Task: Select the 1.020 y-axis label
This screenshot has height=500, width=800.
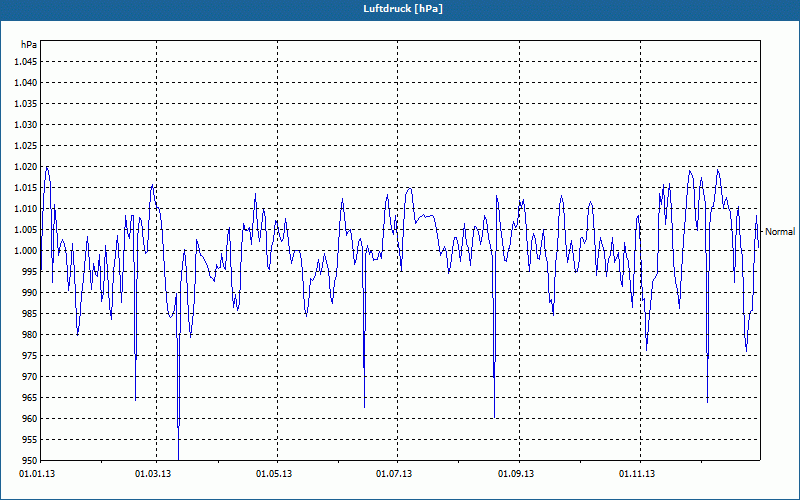Action: pos(25,167)
